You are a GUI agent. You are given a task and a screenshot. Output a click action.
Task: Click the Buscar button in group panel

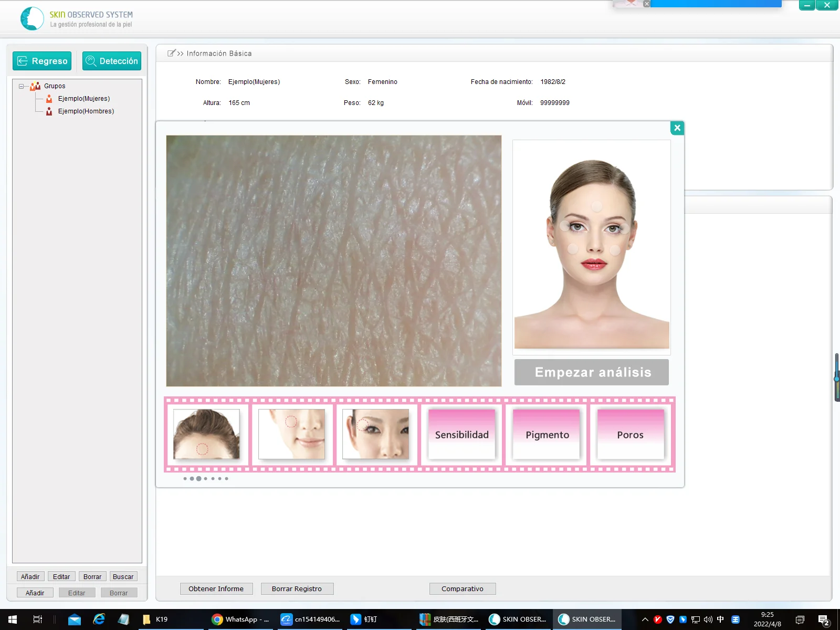(123, 576)
